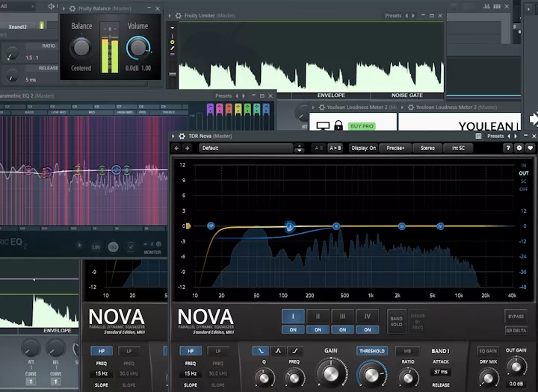Click the HP node on Nova graph
Screen dimensions: 538x392
tap(211, 225)
